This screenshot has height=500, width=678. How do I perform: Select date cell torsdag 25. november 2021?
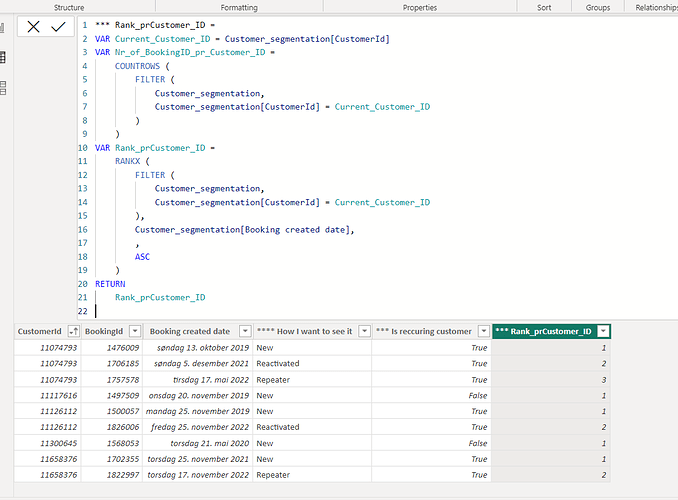(198, 459)
